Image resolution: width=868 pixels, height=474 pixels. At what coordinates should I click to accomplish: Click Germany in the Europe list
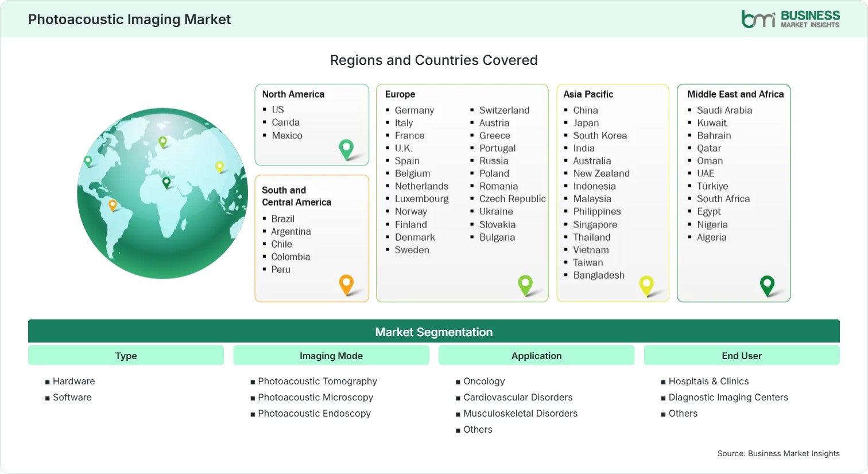point(414,110)
